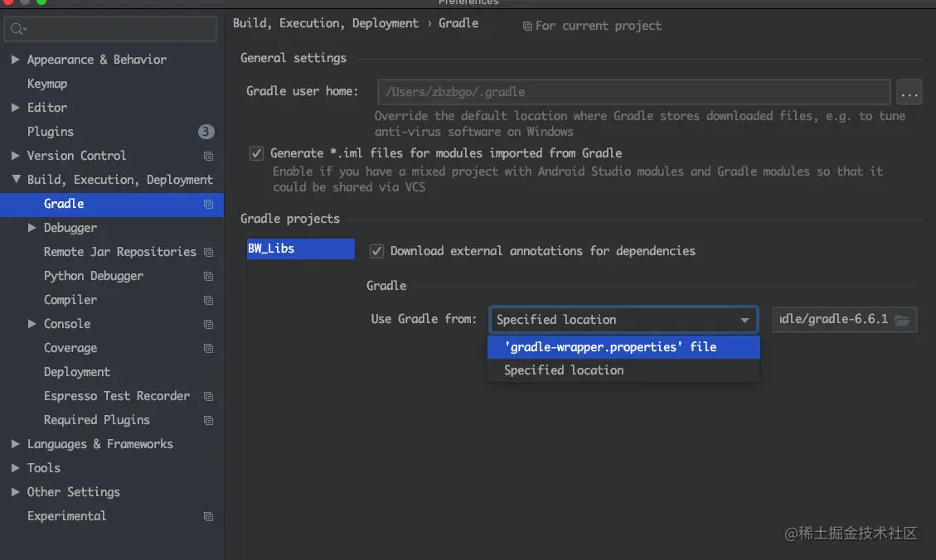936x560 pixels.
Task: Click the project-scope icon beside Required Plugins
Action: (208, 421)
